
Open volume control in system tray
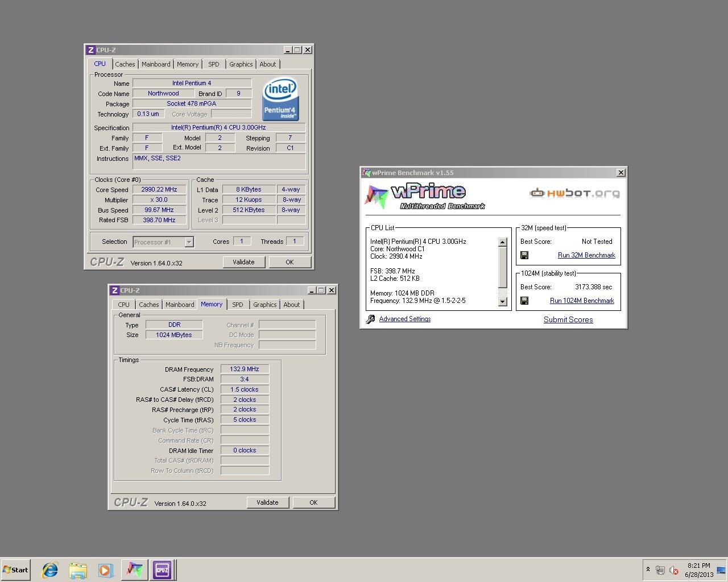point(674,570)
